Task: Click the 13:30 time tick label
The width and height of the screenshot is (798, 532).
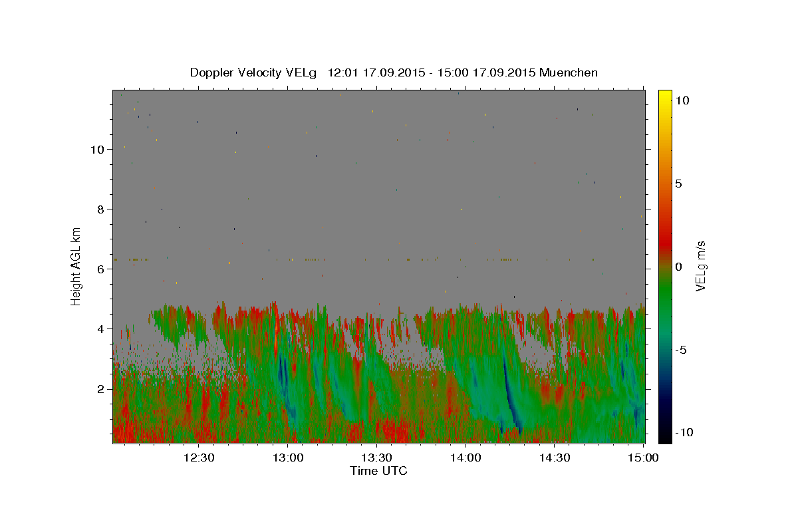Action: 376,458
